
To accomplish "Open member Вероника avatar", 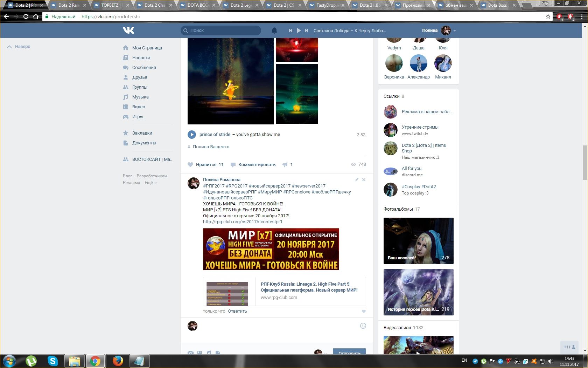I will [394, 63].
